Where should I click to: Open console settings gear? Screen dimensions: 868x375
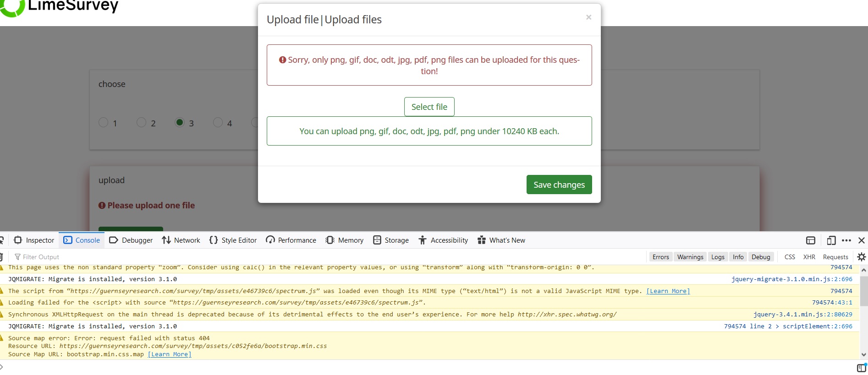click(862, 257)
